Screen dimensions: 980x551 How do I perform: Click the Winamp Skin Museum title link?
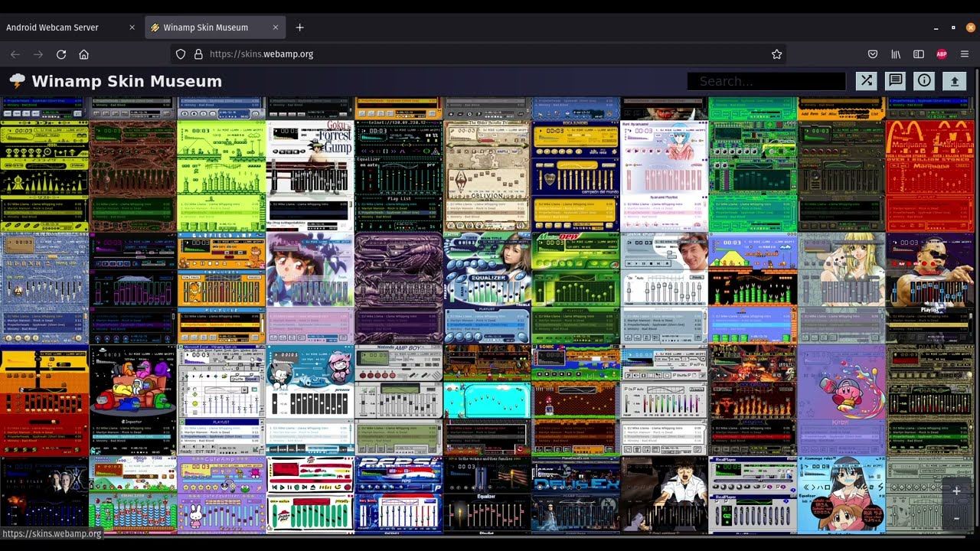coord(126,81)
